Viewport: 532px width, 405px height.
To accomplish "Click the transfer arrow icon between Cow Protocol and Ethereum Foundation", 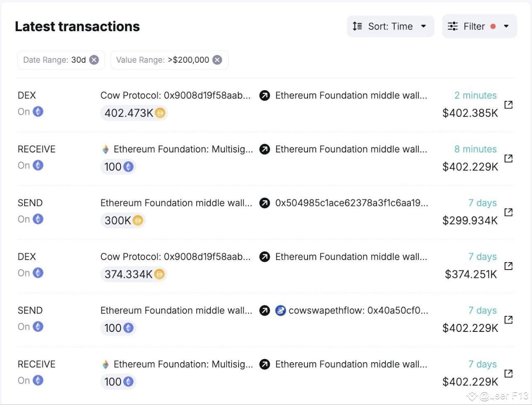I will 265,95.
